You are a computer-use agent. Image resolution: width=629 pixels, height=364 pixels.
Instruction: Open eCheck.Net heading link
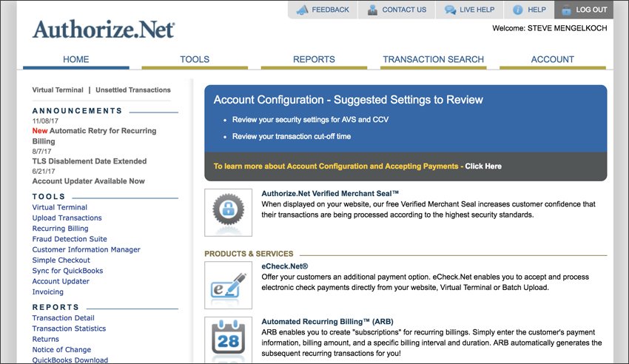[x=284, y=266]
